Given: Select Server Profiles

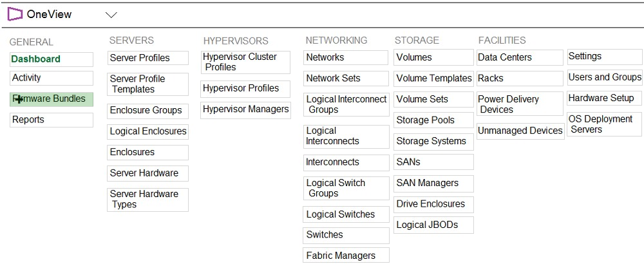Looking at the screenshot, I should 148,58.
